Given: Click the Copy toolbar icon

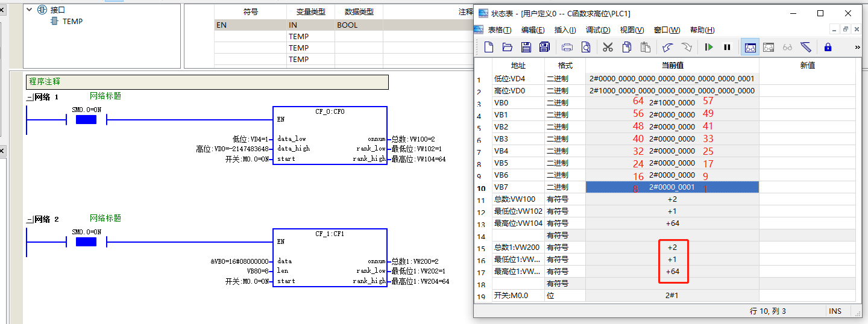Looking at the screenshot, I should click(x=627, y=47).
